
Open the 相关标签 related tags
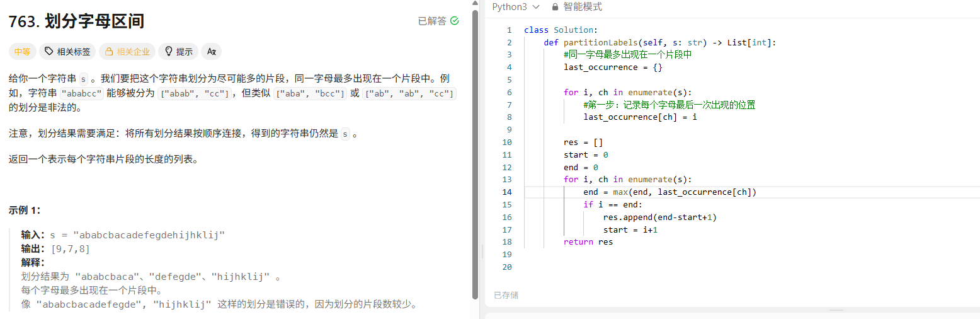67,52
